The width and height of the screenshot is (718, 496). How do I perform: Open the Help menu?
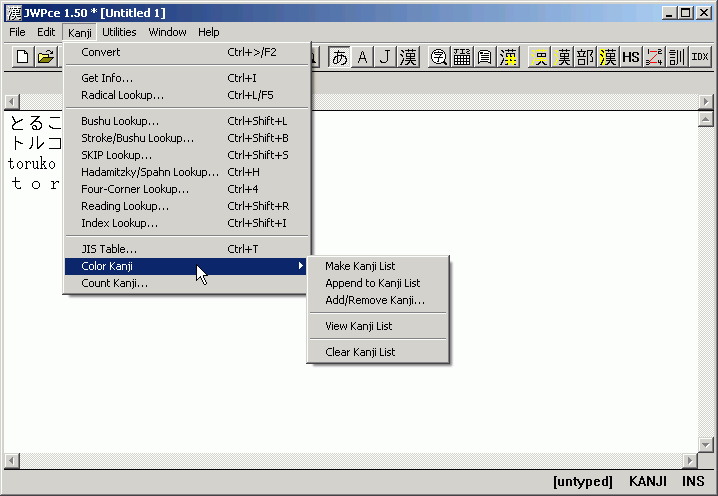[208, 32]
